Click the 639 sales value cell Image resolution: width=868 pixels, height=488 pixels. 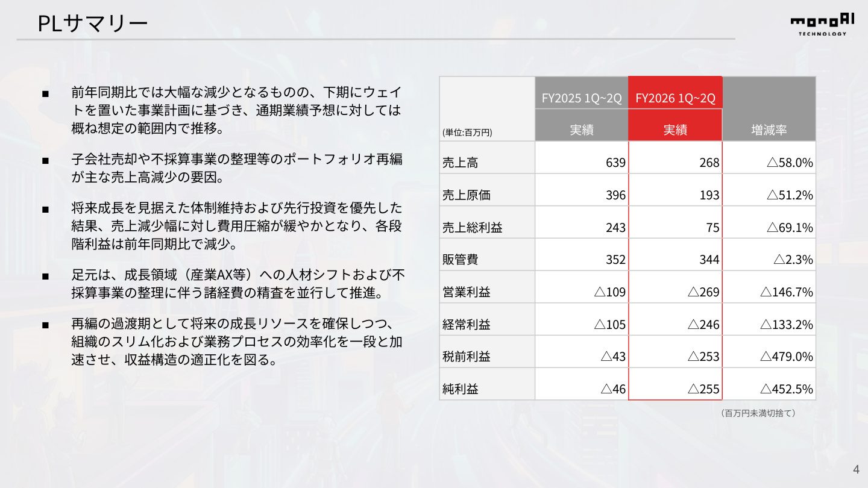tap(582, 158)
